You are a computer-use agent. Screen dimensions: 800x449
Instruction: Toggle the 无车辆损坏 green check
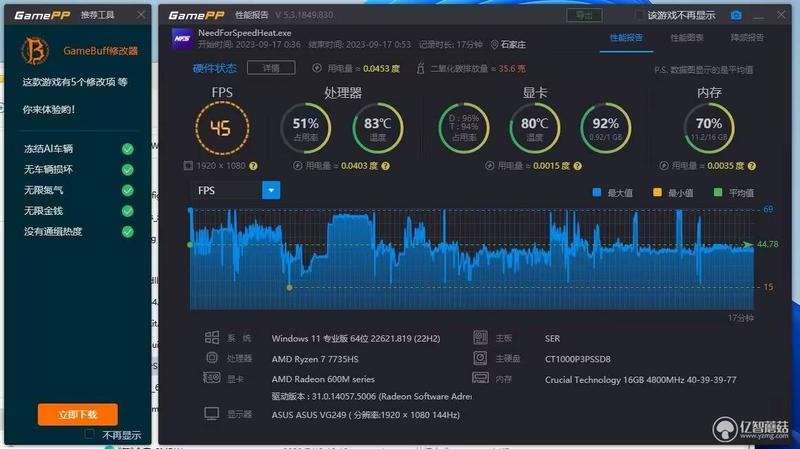pyautogui.click(x=128, y=169)
